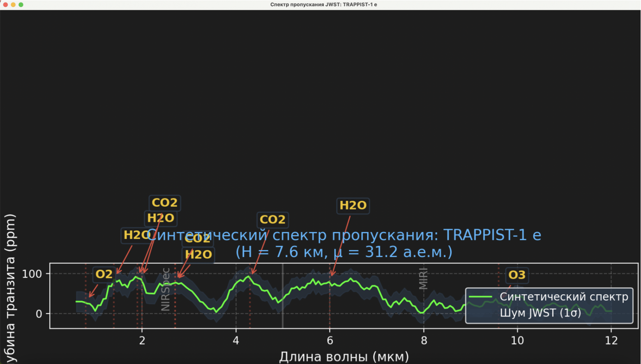Select the topmost CO2 annotation badge
Screen dimensions: 641x364
click(x=164, y=202)
